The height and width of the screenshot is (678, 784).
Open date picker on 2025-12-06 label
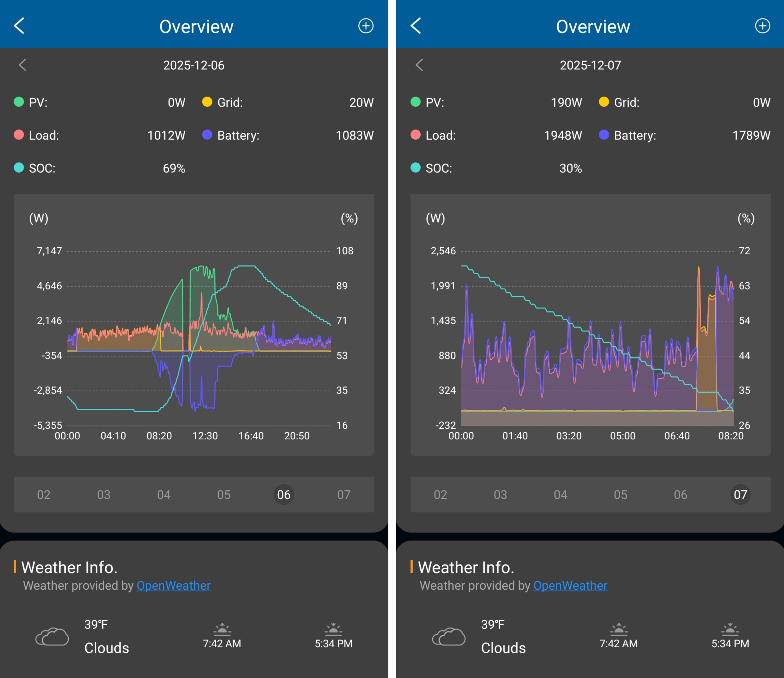point(194,65)
